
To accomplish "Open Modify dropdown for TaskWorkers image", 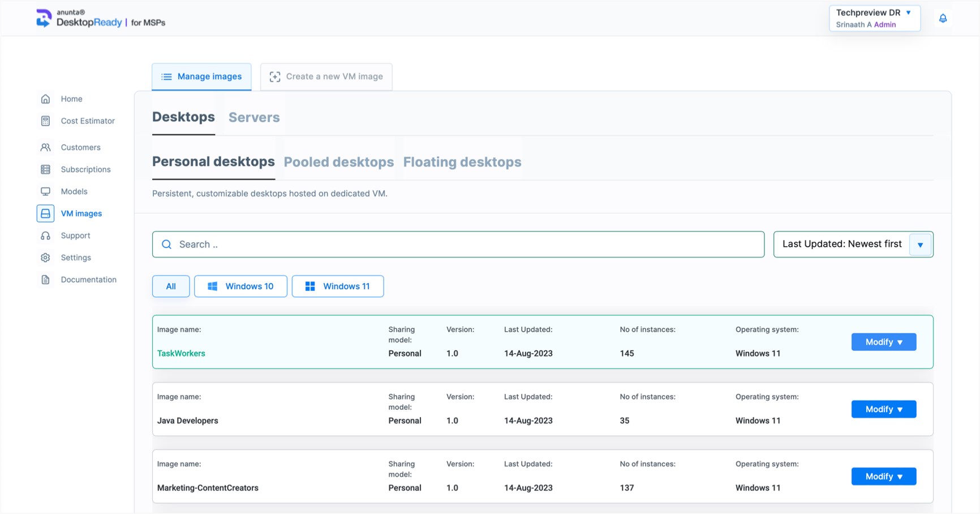I will [x=883, y=342].
